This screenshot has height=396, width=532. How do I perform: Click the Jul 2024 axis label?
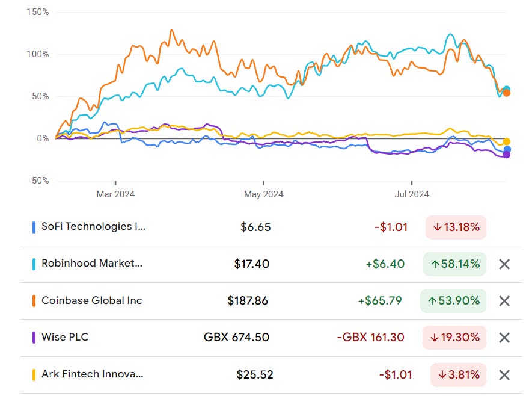(x=412, y=194)
